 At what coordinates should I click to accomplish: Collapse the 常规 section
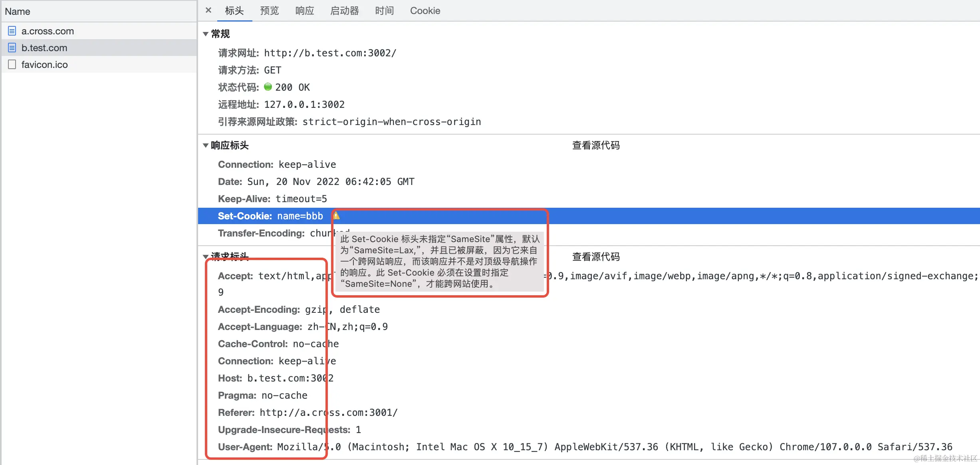206,34
